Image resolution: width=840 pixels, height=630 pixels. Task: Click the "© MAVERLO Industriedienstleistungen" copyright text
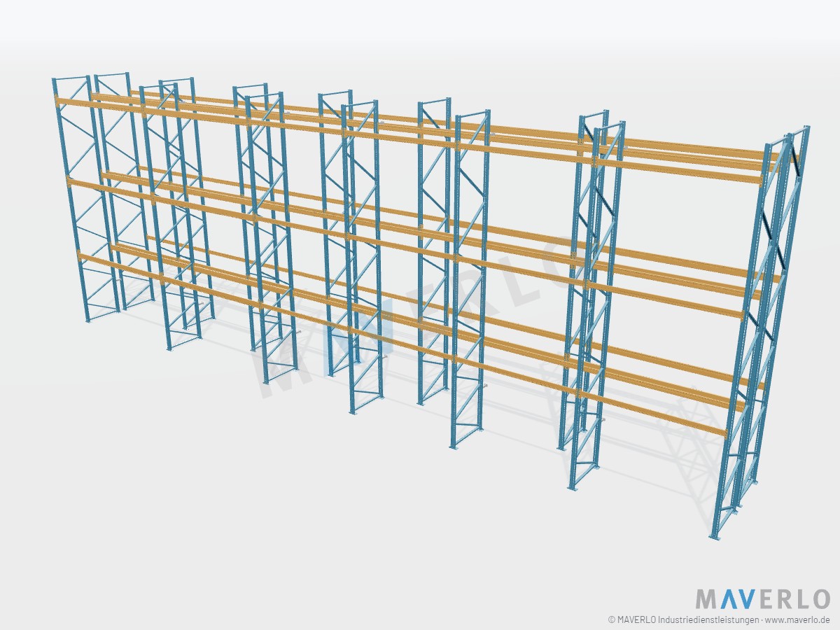[682, 620]
